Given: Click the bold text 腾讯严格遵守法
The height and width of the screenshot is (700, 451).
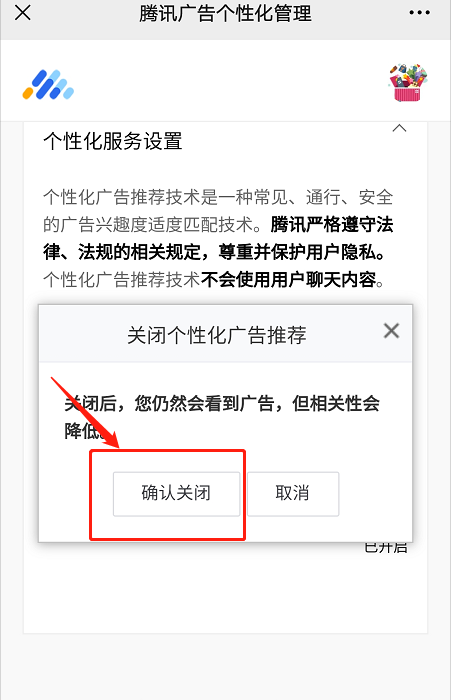Looking at the screenshot, I should coord(332,225).
